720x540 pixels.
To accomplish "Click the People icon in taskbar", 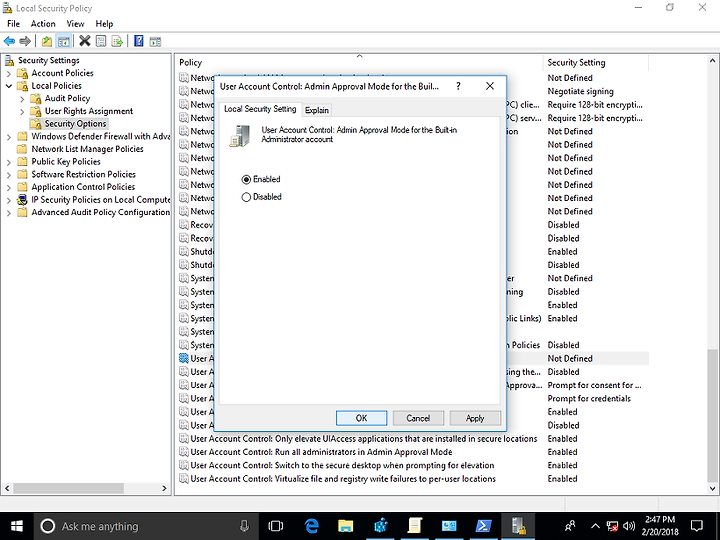I will point(570,526).
